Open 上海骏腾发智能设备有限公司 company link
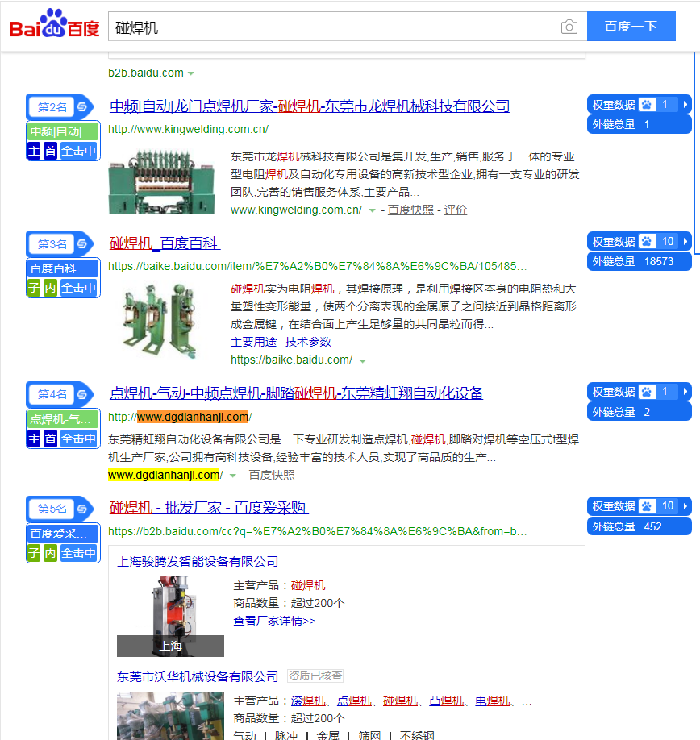 pos(198,562)
